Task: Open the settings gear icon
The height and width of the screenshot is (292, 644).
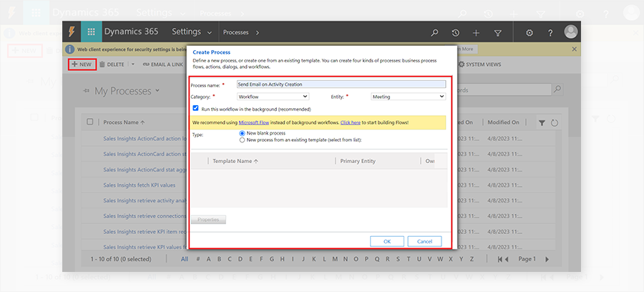Action: pyautogui.click(x=530, y=32)
